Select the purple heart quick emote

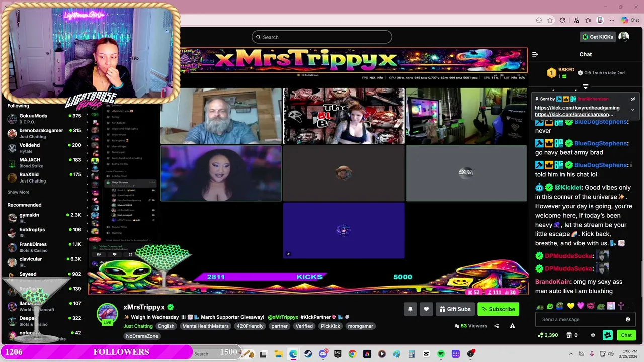click(x=580, y=306)
